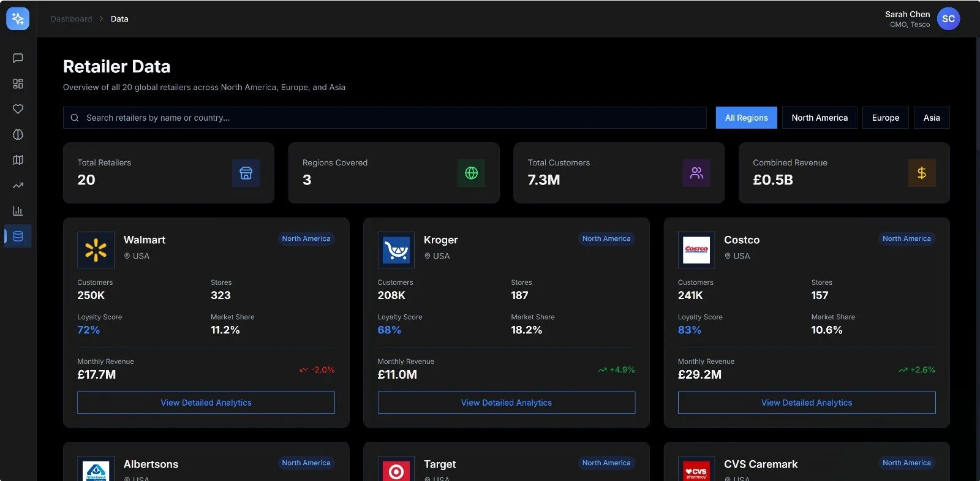Click the Costco logo thumbnail

696,250
